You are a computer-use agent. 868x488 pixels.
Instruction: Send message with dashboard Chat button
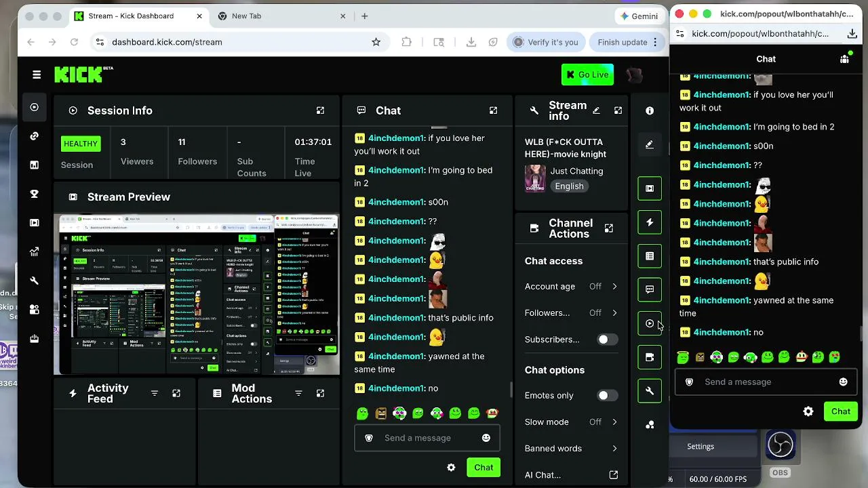pos(484,468)
